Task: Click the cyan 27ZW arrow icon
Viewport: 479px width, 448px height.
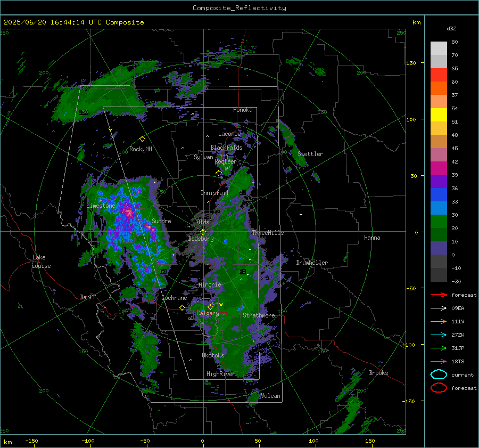Action: tap(439, 335)
